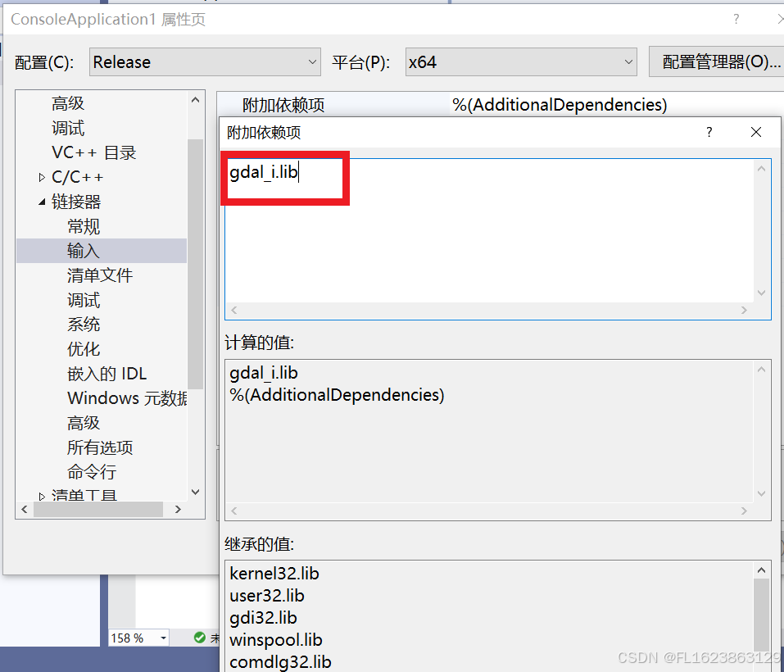Image resolution: width=784 pixels, height=672 pixels.
Task: Click the help question mark on 附加依赖项 dialog
Action: pyautogui.click(x=709, y=132)
